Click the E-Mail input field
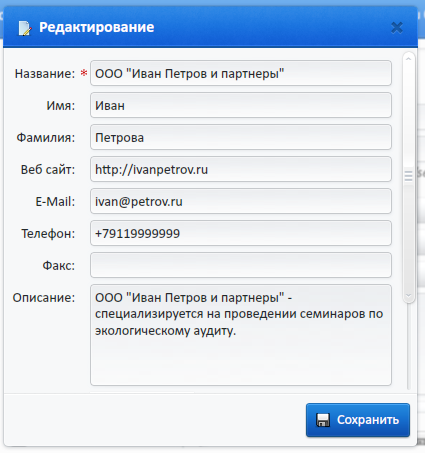The height and width of the screenshot is (453, 425). (x=241, y=201)
